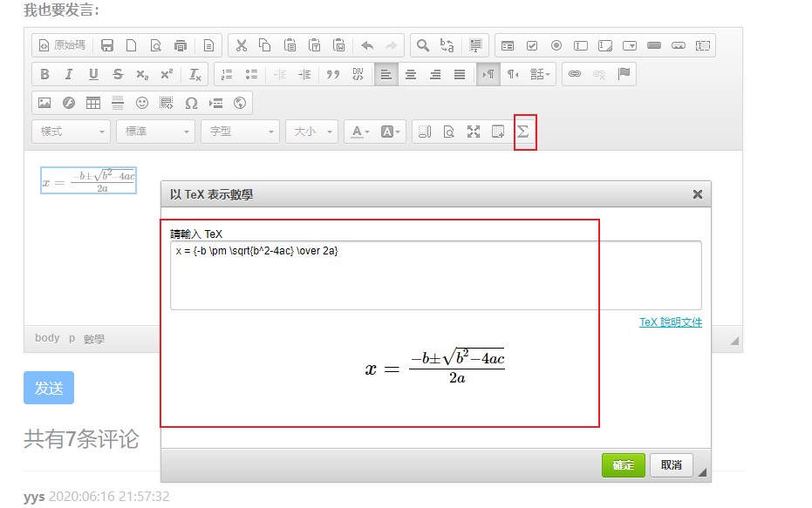Expand the 字型 font dropdown
This screenshot has width=812, height=508.
click(239, 132)
